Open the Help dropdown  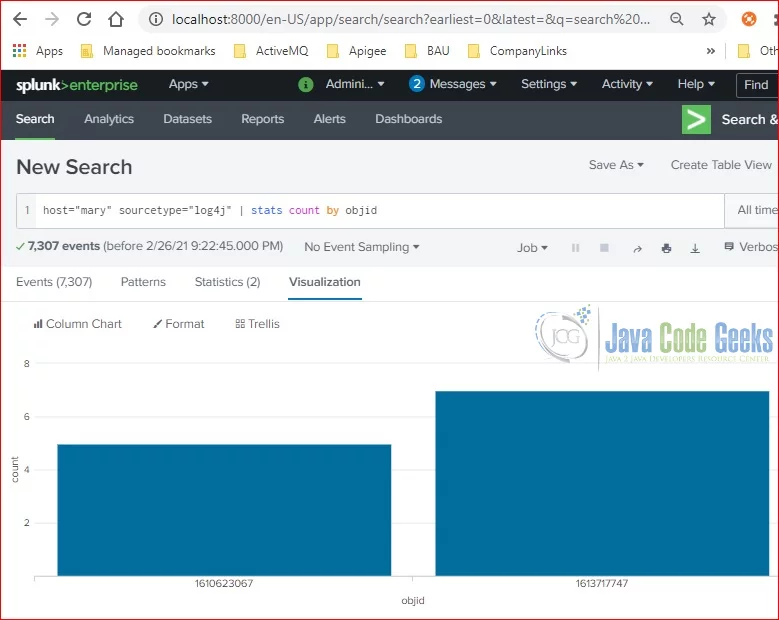coord(696,84)
